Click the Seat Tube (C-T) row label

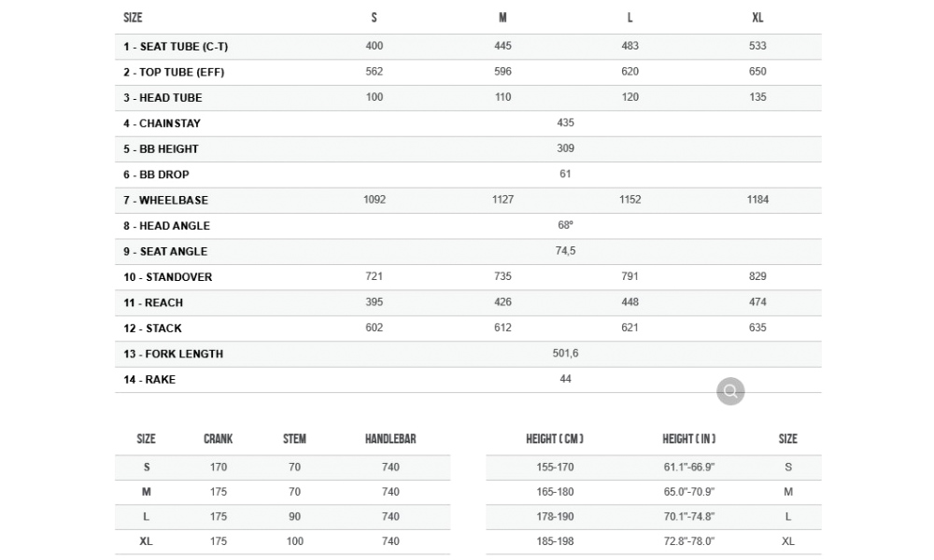175,47
